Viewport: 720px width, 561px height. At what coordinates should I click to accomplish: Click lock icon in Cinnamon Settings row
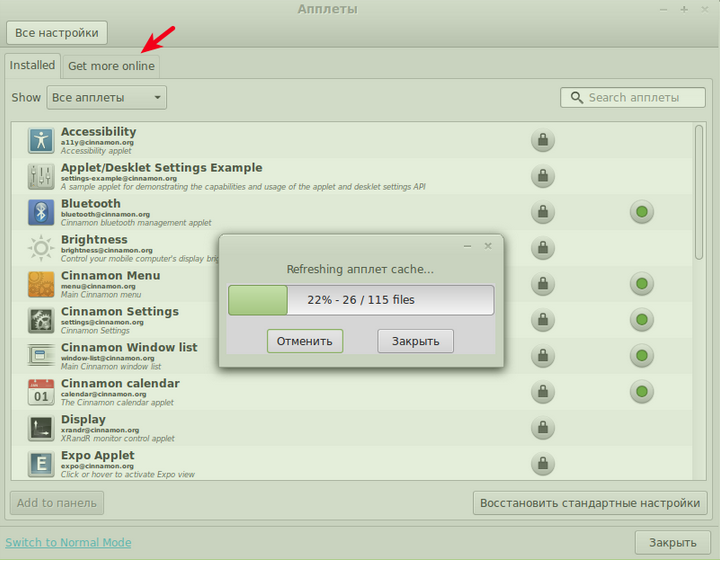point(543,320)
